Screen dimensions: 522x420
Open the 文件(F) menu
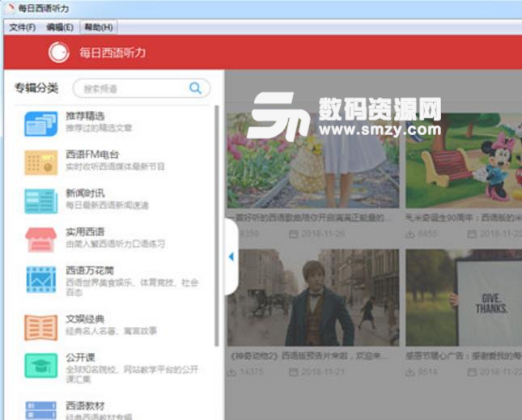click(23, 28)
